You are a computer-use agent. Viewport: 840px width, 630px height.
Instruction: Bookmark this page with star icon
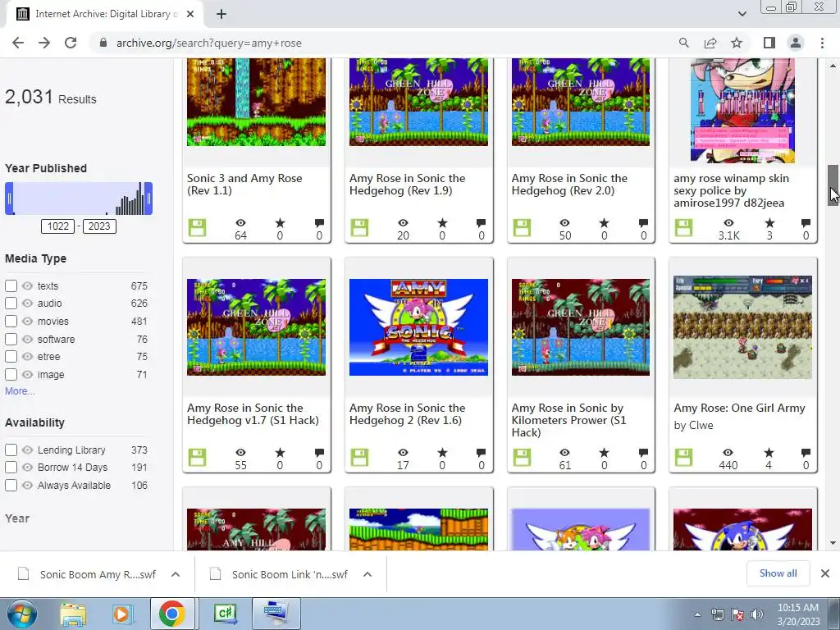point(737,43)
